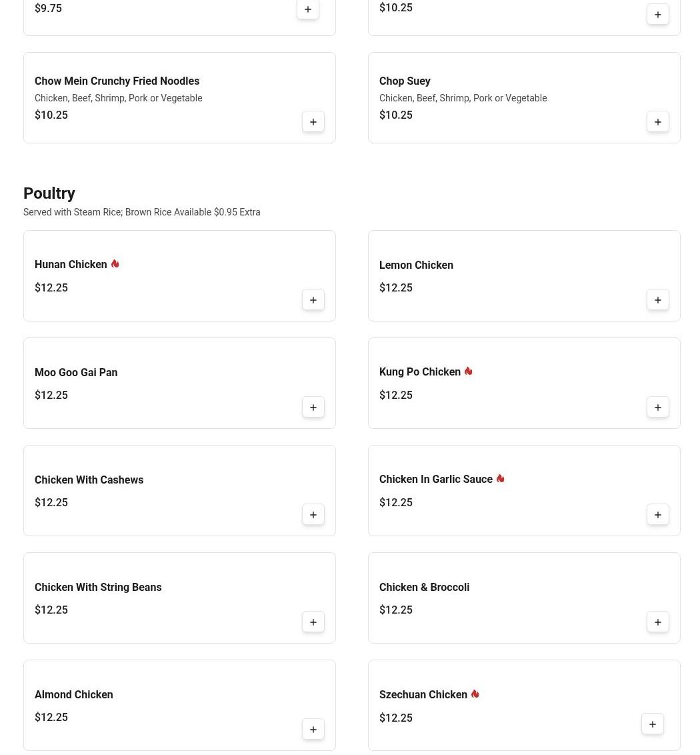Add Hunan Chicken with plus icon
Screen dimensions: 700x755
(313, 300)
